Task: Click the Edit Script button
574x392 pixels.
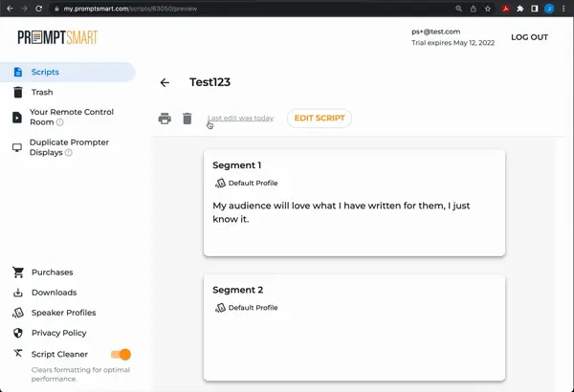Action: coord(320,119)
